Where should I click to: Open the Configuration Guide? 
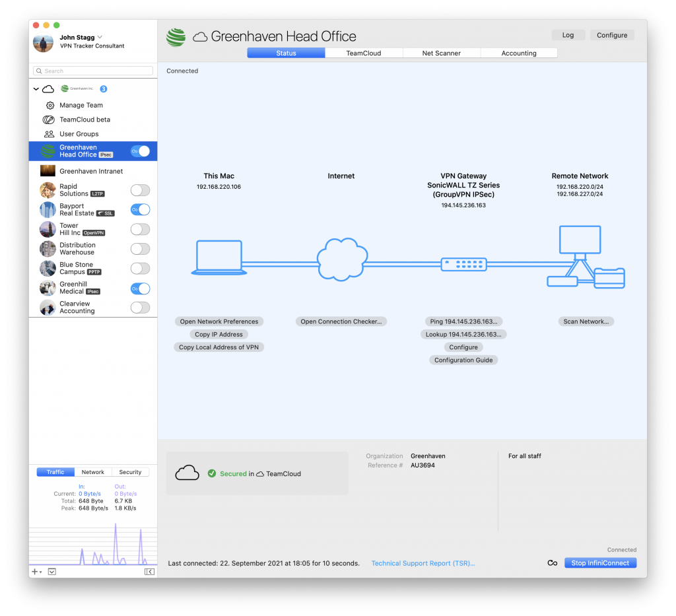click(x=463, y=360)
